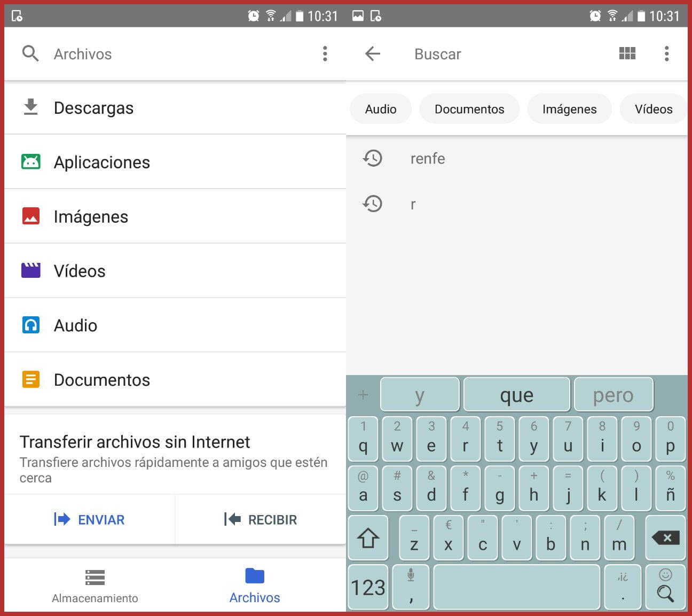
Task: Open the left screen's three-dot overflow menu
Action: pos(325,54)
